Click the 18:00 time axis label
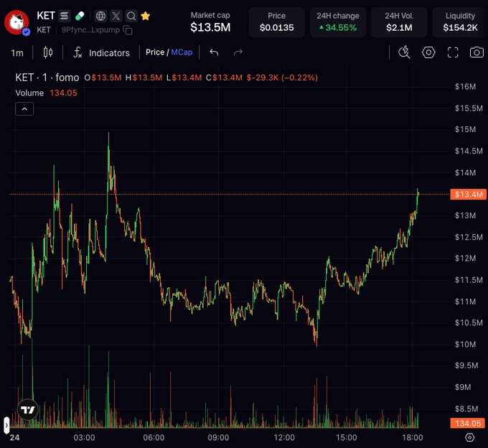This screenshot has height=448, width=488. [413, 437]
